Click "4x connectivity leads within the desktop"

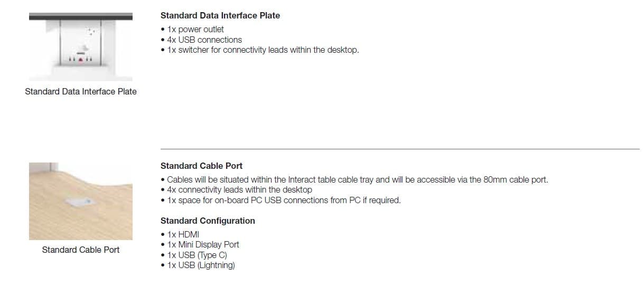coord(239,189)
